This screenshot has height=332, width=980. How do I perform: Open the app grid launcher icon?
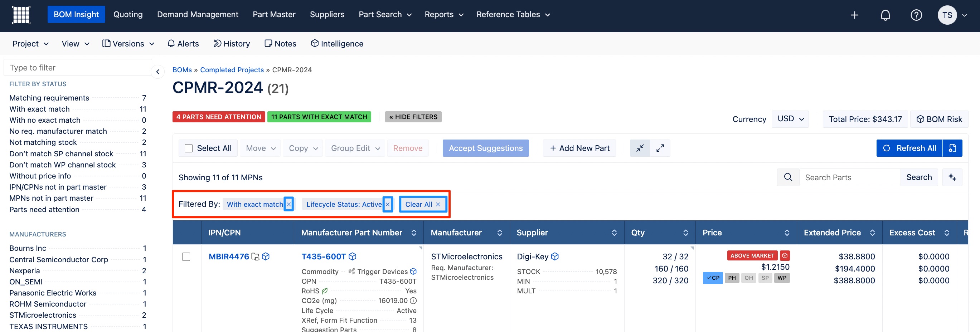point(21,15)
